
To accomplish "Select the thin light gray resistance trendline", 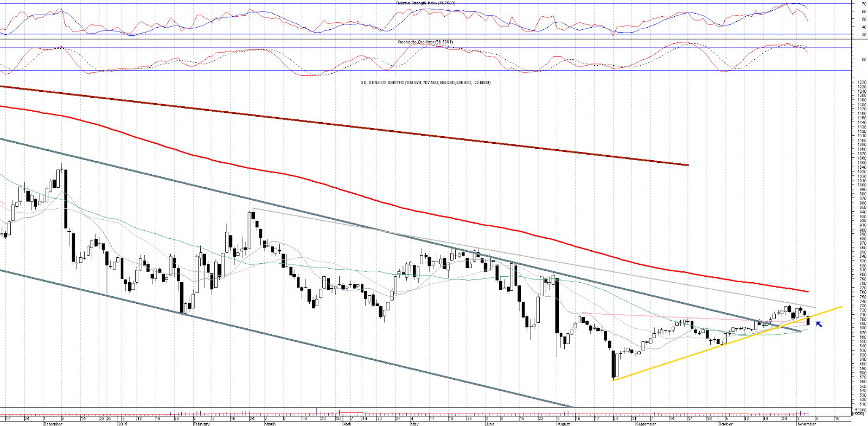I will coord(534,258).
